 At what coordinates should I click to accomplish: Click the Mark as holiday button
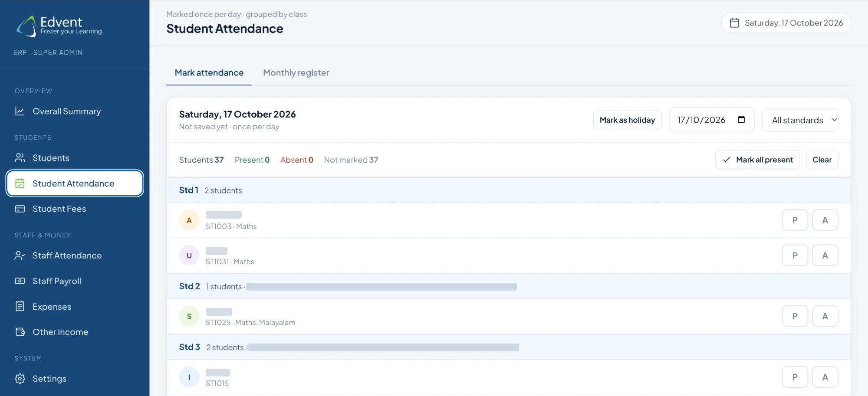(x=627, y=120)
